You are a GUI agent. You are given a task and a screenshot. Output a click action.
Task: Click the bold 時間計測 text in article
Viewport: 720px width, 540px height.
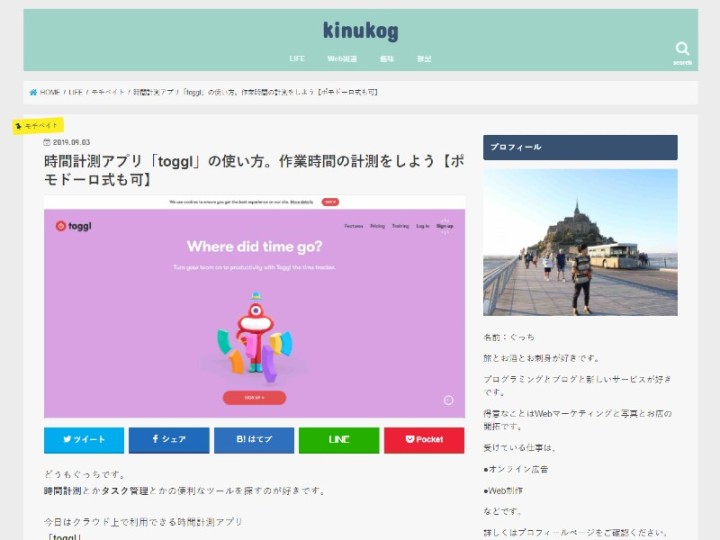62,491
